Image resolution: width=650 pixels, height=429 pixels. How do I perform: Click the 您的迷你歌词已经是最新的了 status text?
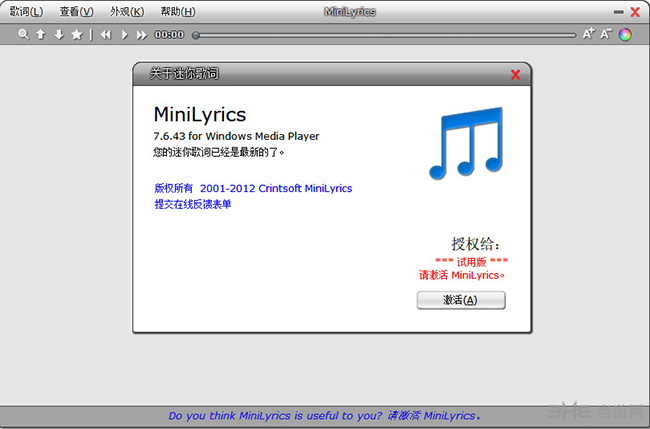tap(218, 152)
